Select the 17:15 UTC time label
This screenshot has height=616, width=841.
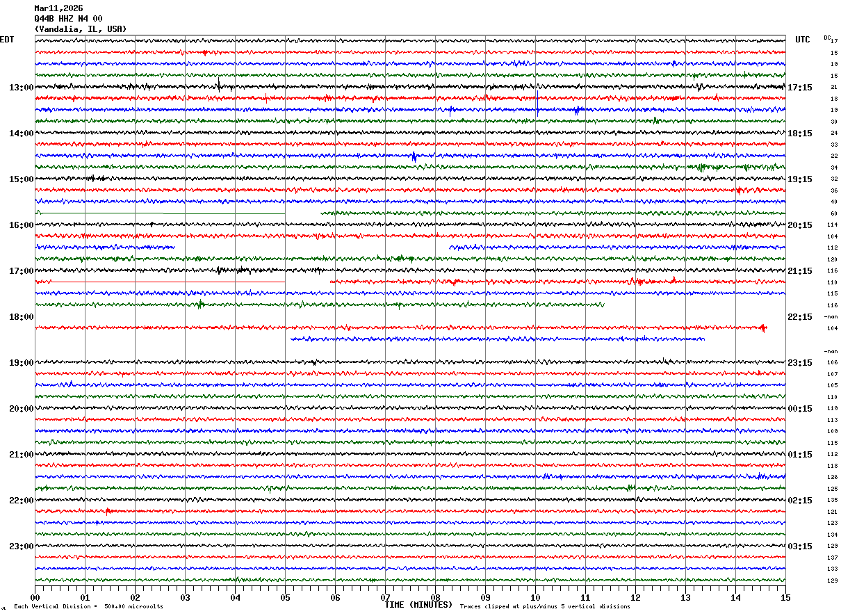pyautogui.click(x=799, y=88)
